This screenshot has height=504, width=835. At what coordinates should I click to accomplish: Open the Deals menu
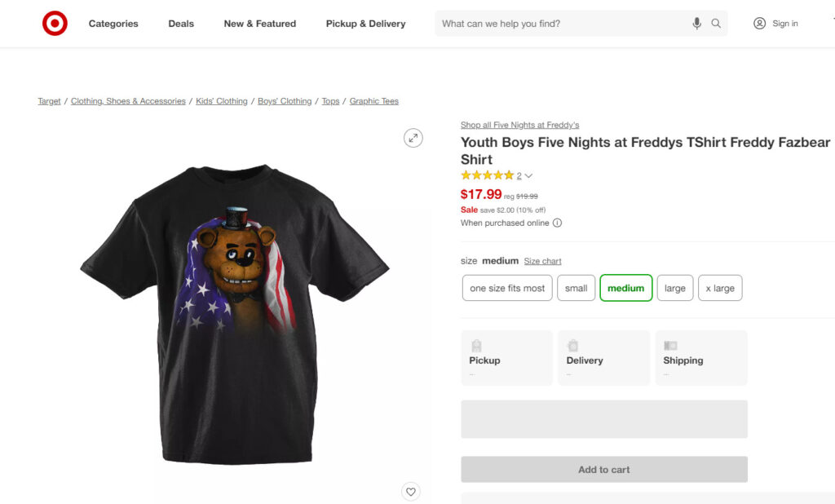pyautogui.click(x=180, y=24)
